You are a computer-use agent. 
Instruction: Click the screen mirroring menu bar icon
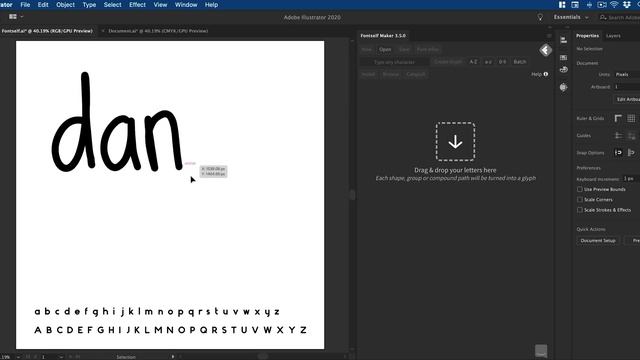pos(602,4)
